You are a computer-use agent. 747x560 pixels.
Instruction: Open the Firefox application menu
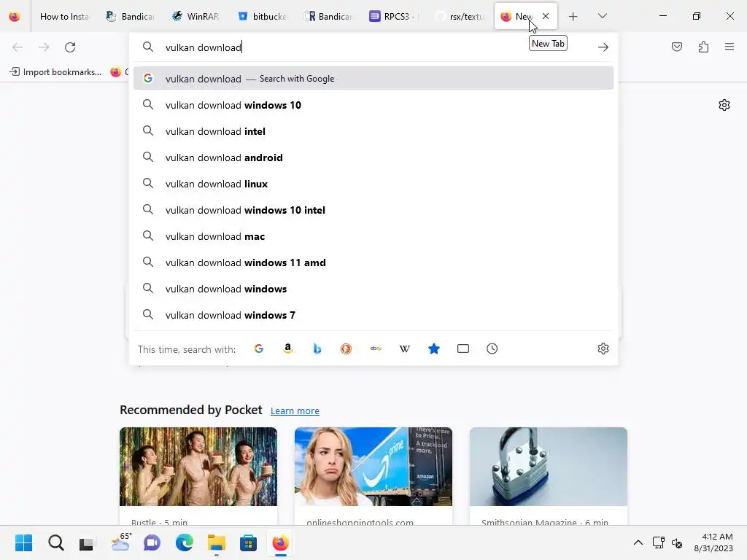click(x=729, y=47)
